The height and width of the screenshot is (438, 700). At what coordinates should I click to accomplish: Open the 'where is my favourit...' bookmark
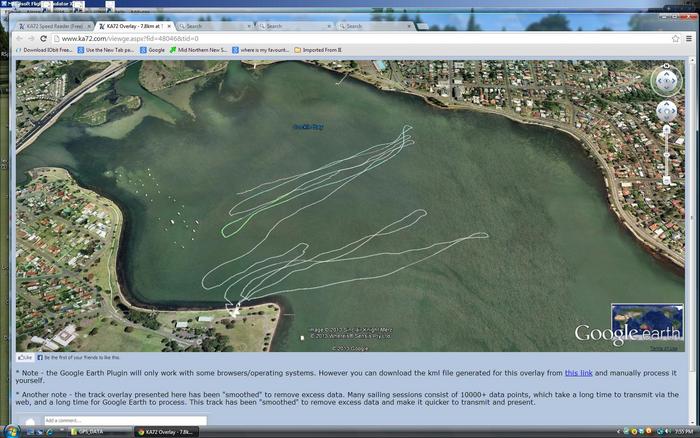[x=266, y=49]
